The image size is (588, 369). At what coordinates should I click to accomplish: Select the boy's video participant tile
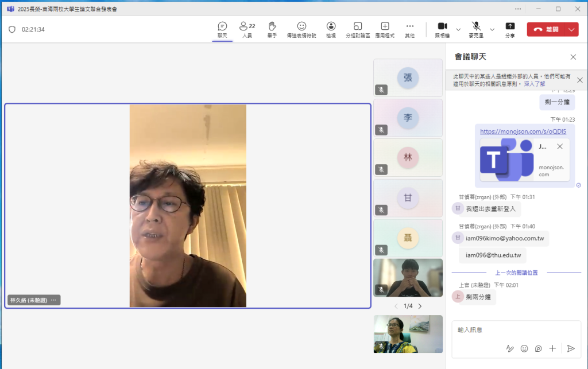408,278
